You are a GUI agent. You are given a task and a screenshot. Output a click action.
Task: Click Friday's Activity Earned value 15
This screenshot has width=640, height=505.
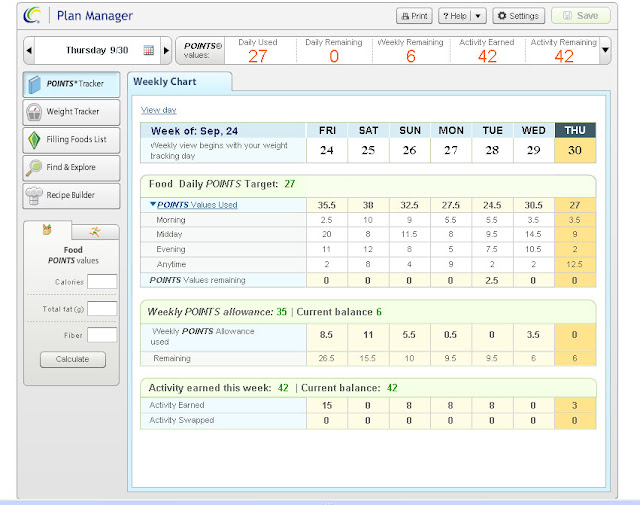tap(327, 405)
